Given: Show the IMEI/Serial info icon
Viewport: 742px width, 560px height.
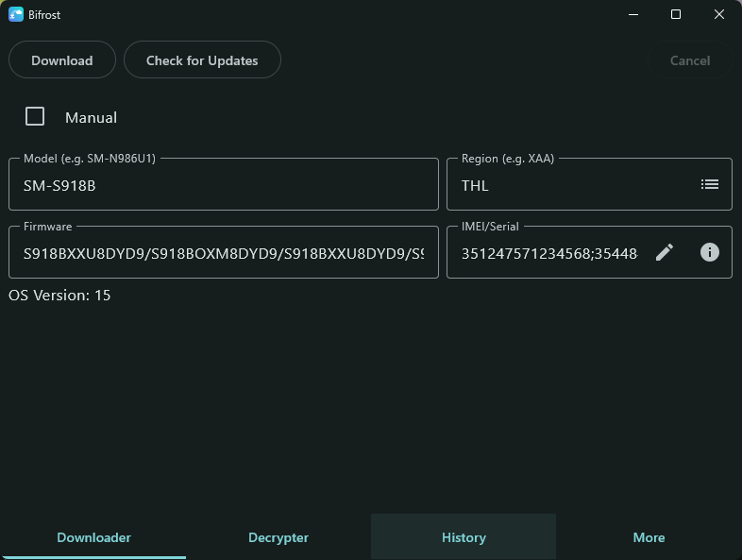Looking at the screenshot, I should (x=709, y=252).
